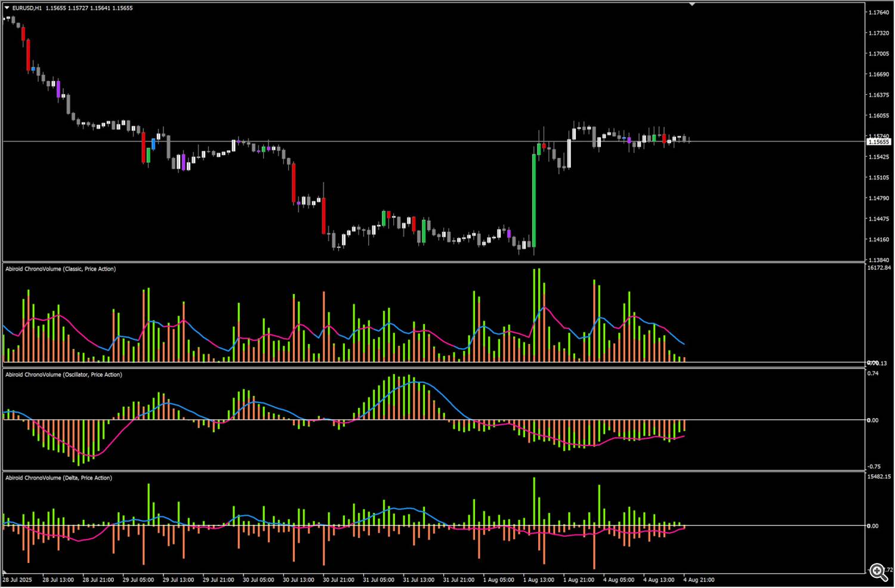The width and height of the screenshot is (895, 588).
Task: Click the 1.15425 price scale label
Action: coord(878,157)
